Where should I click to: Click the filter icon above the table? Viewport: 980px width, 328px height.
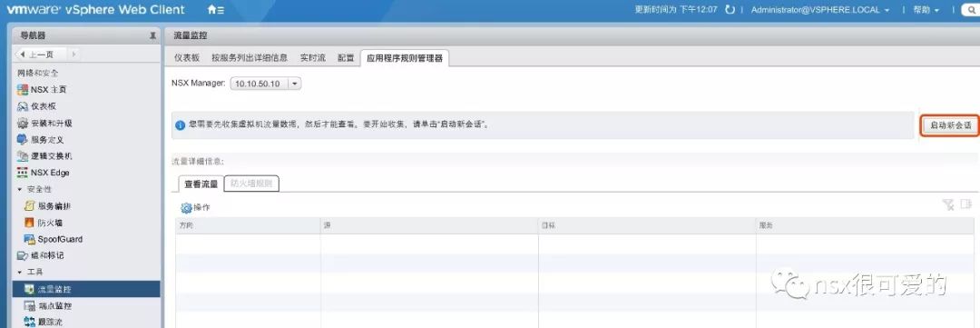(x=948, y=204)
